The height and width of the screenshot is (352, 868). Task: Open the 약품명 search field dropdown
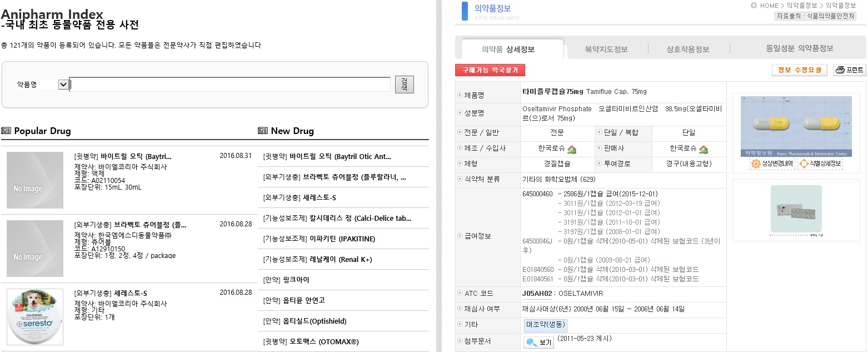63,83
